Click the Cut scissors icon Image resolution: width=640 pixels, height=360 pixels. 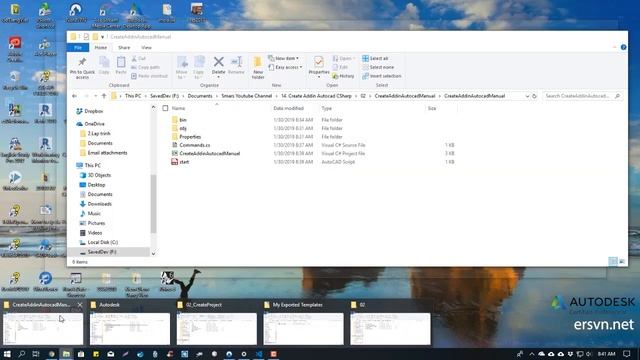[134, 59]
